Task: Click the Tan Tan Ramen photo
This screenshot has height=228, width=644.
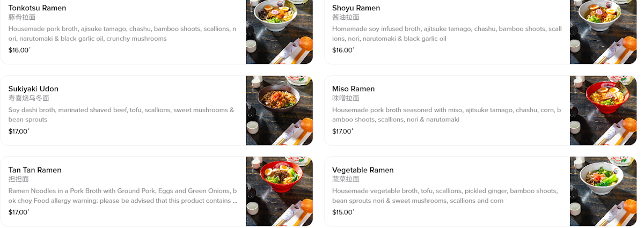Action: pos(279,191)
